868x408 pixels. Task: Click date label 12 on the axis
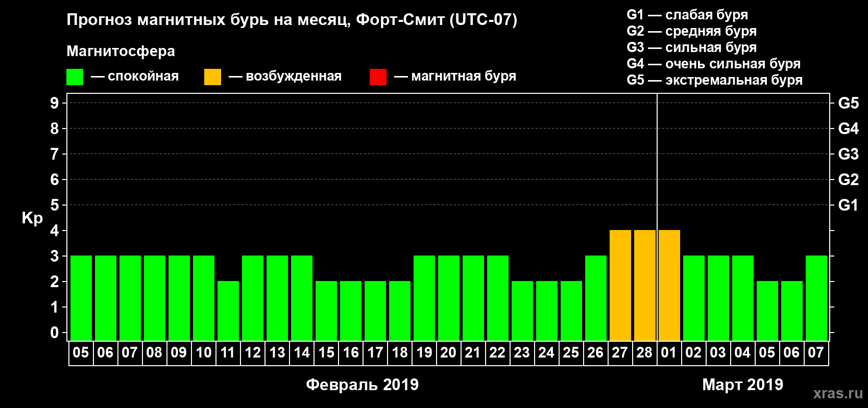pyautogui.click(x=253, y=352)
